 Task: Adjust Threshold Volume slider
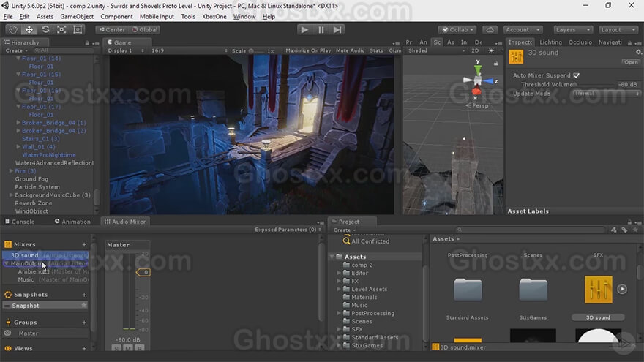(595, 85)
